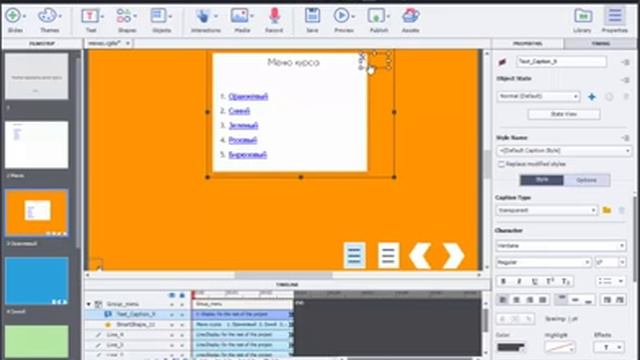
Task: Open the Object State Normal (Default) dropdown
Action: pos(538,96)
